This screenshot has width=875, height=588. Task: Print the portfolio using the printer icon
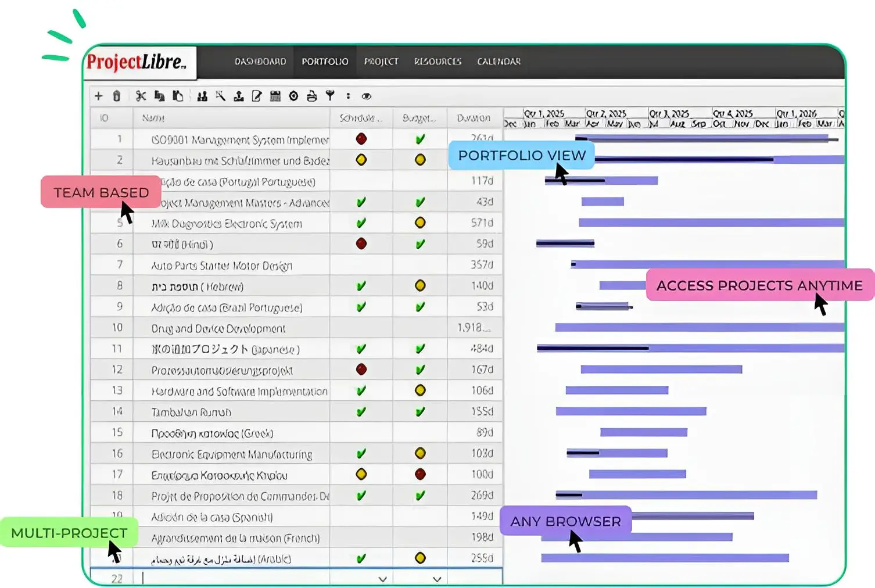pos(311,96)
